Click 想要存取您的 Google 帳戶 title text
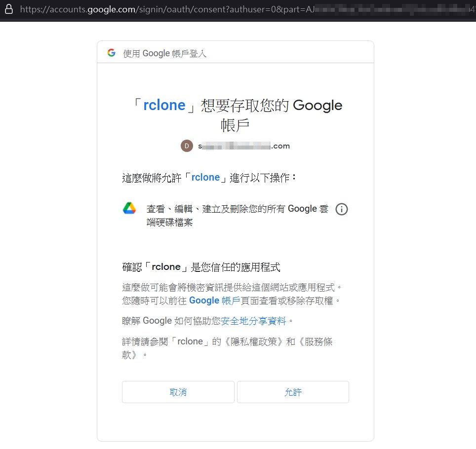This screenshot has height=449, width=476. click(271, 106)
